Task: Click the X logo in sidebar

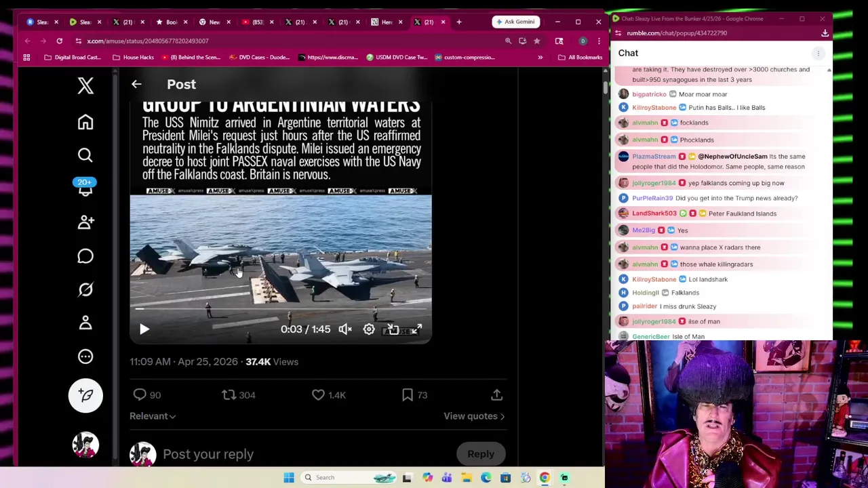Action: [x=85, y=85]
